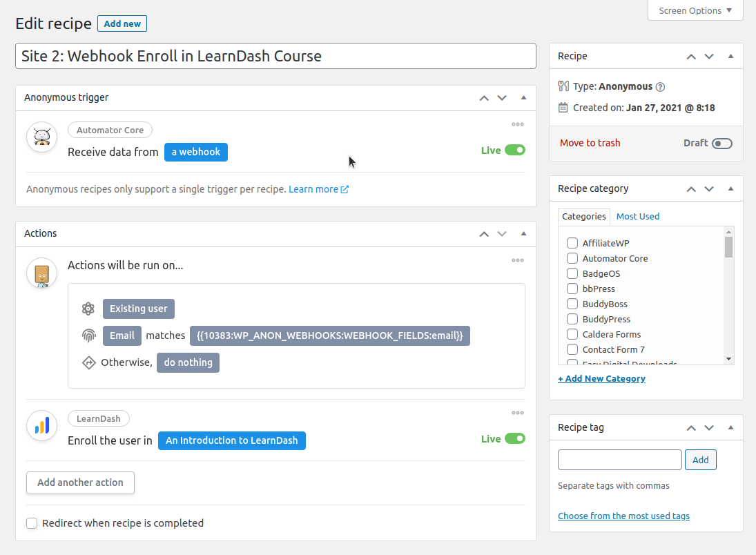Open Choose from the most used tags

[624, 516]
